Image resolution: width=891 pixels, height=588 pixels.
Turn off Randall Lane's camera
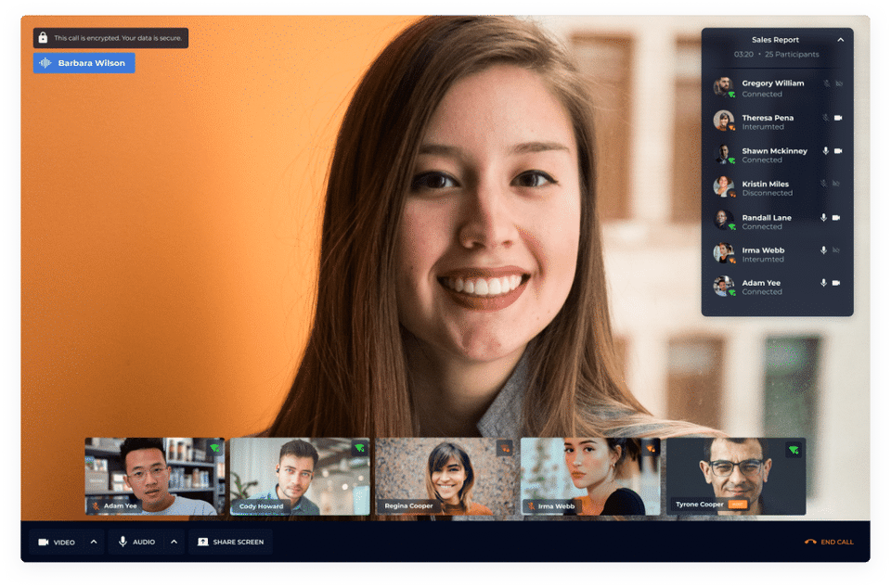point(836,217)
